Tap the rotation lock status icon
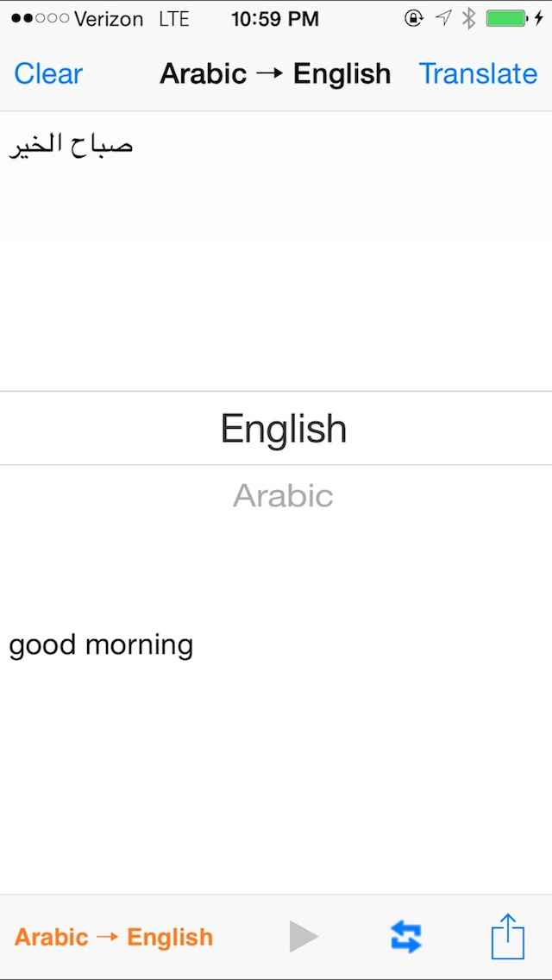 click(413, 18)
